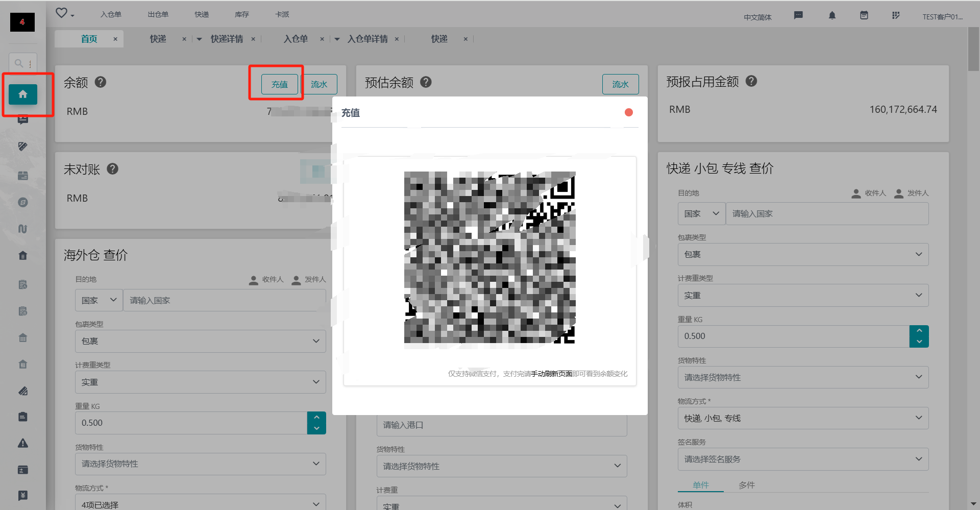
Task: Show help for 预报占用金额
Action: click(x=751, y=81)
